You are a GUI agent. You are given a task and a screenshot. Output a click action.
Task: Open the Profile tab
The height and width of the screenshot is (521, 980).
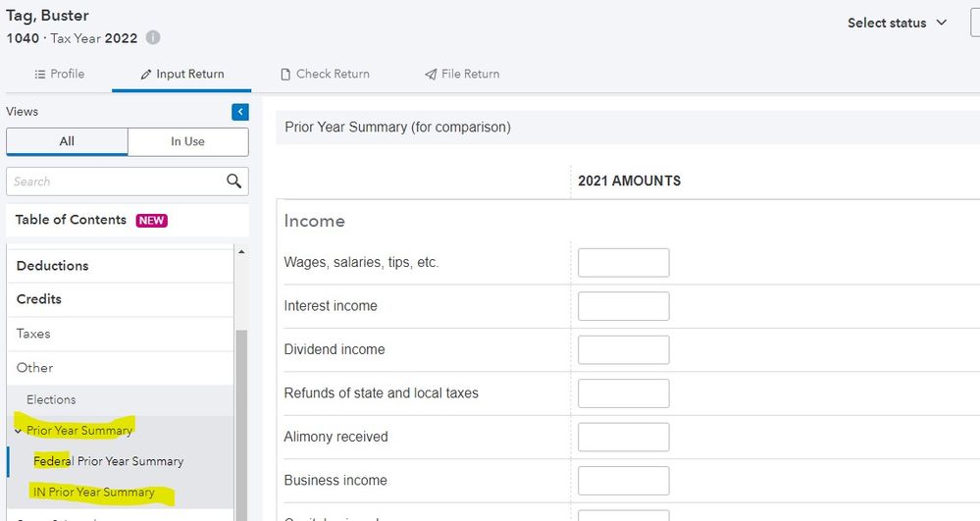[x=59, y=74]
